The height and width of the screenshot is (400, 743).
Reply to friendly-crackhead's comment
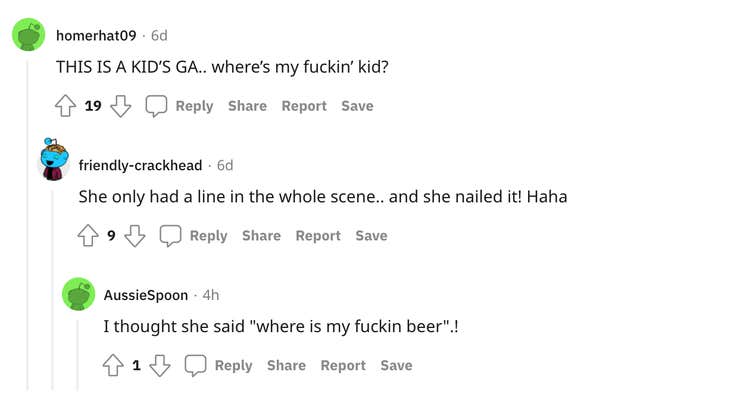(194, 236)
